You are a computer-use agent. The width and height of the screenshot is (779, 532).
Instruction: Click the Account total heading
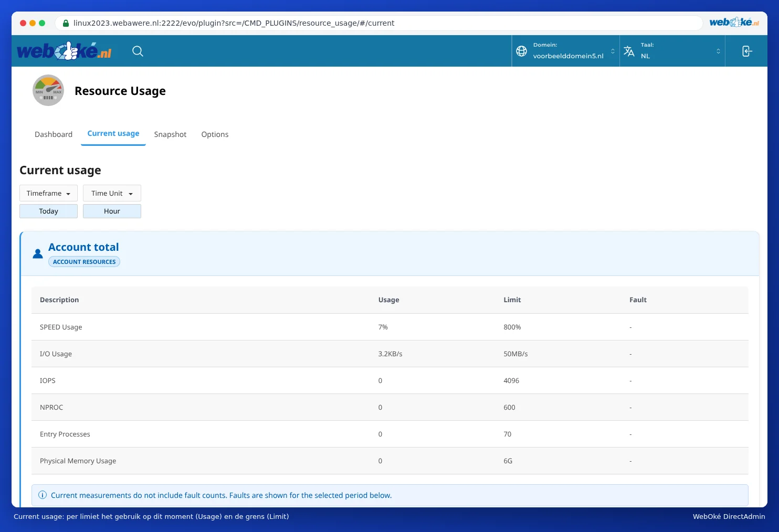(83, 247)
